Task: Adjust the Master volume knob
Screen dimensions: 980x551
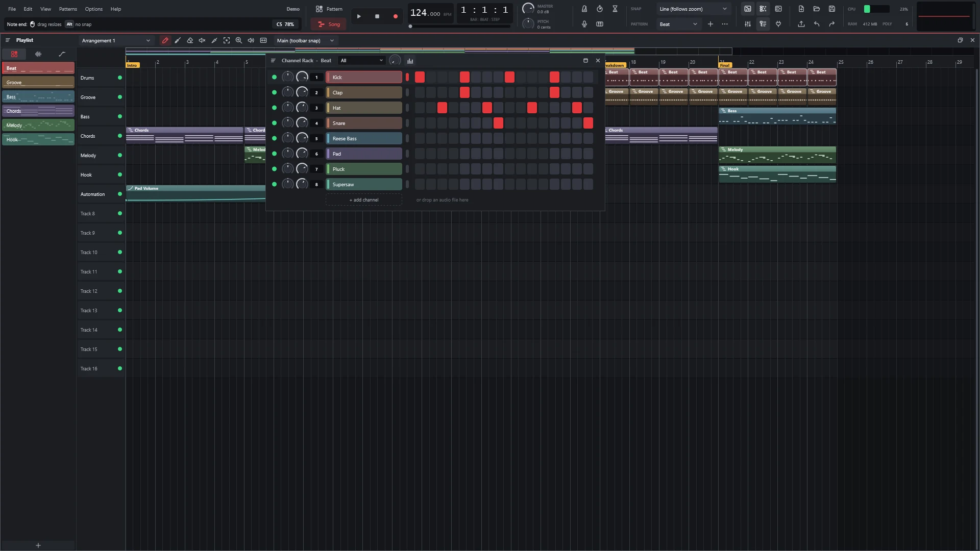Action: [528, 9]
